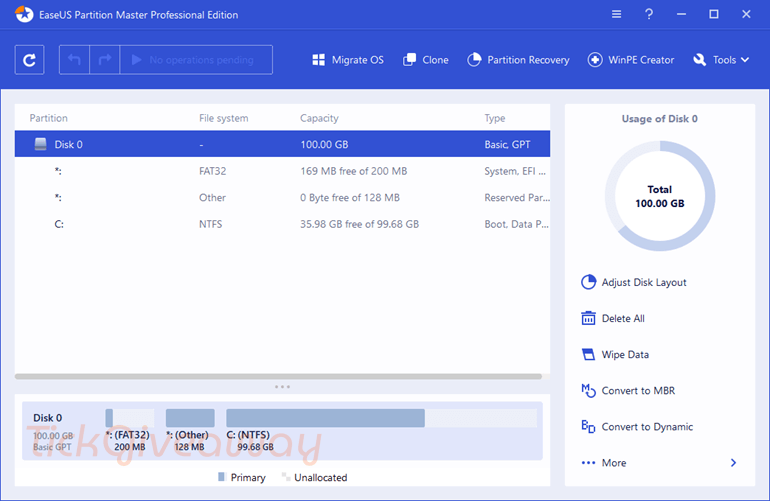
Task: Click the 100.00 GB capacity cell
Action: click(324, 144)
